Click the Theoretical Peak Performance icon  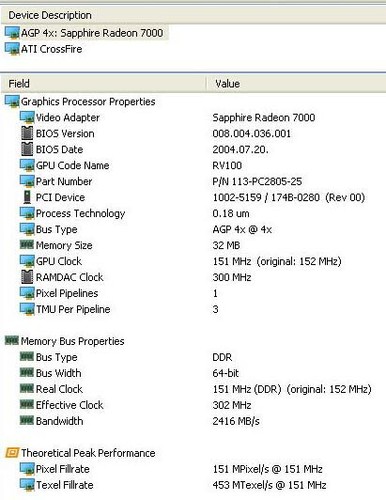(x=12, y=453)
